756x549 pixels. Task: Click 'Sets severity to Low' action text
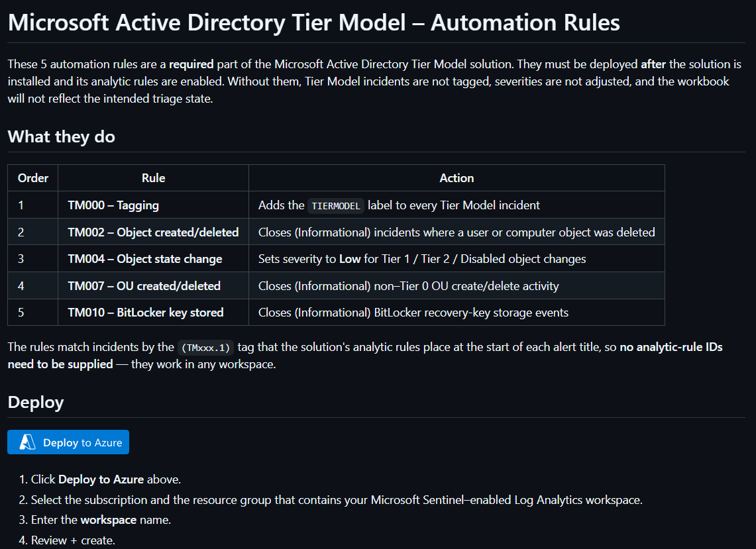point(422,259)
